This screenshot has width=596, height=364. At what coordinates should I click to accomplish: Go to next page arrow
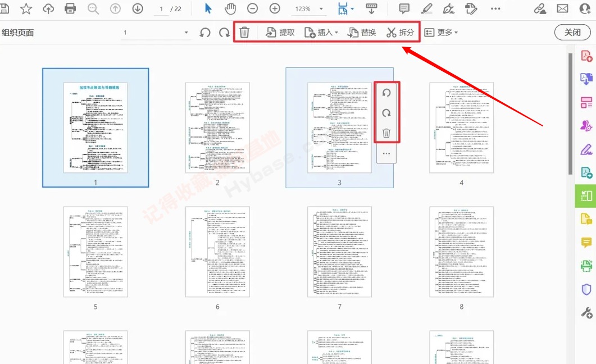pyautogui.click(x=138, y=8)
